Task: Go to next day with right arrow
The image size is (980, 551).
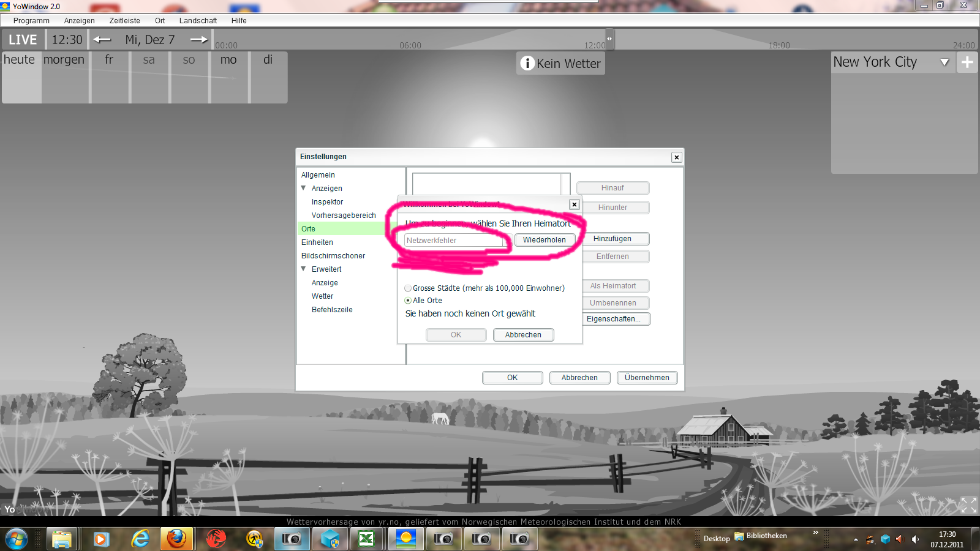Action: 199,40
